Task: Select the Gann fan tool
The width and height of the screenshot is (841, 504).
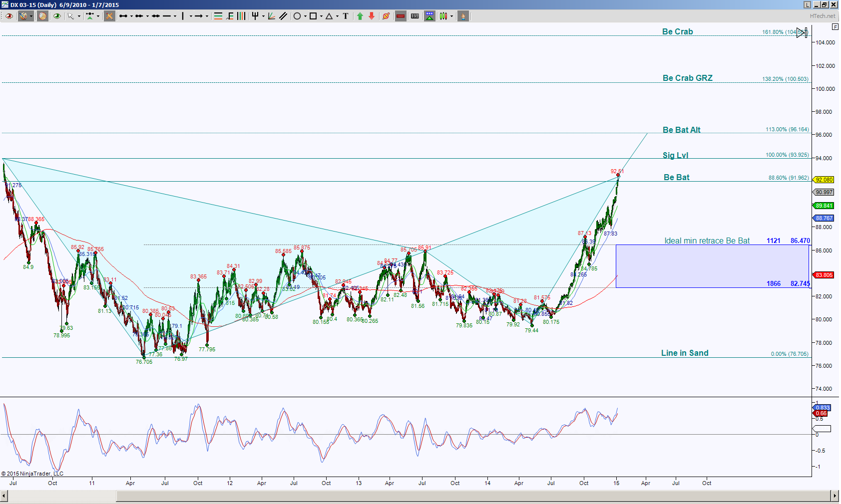Action: coord(272,16)
